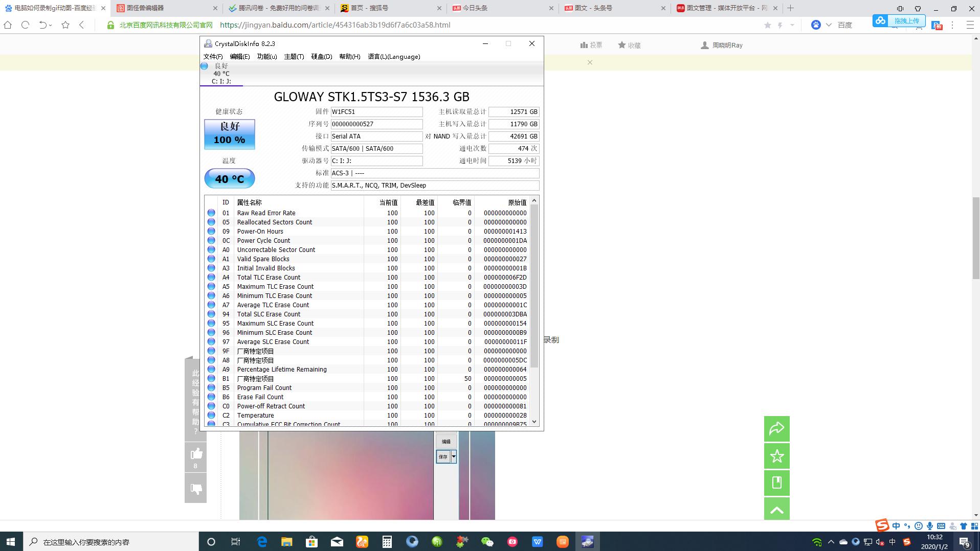Click the green back-to-top chevron icon

[776, 510]
